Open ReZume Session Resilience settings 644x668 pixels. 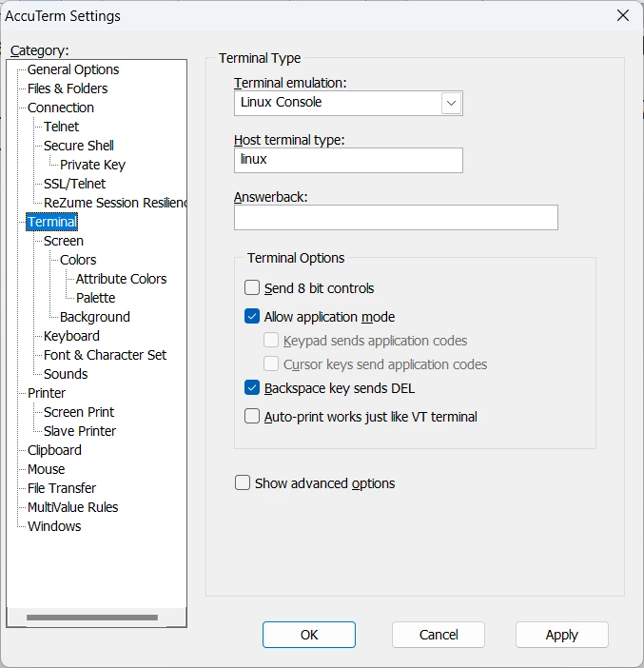(x=115, y=203)
